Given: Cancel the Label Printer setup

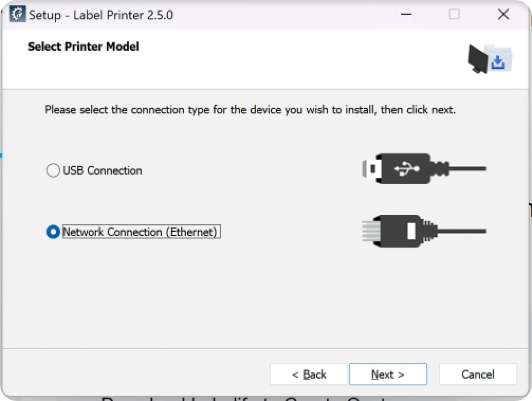Looking at the screenshot, I should pyautogui.click(x=478, y=374).
